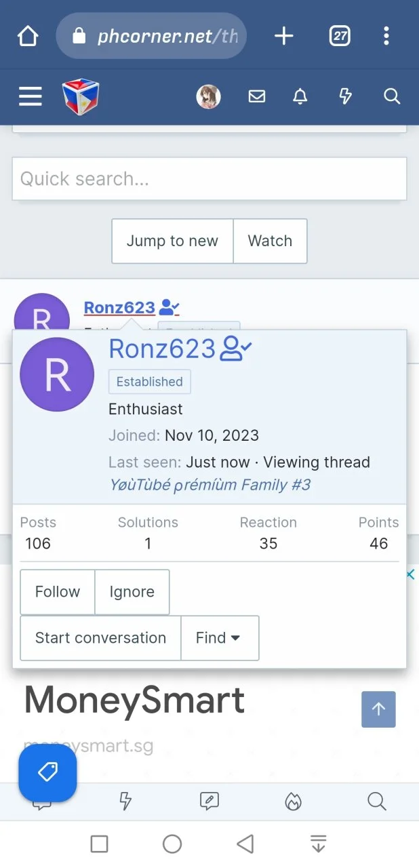Tap the bottom bar search icon
This screenshot has width=419, height=868.
[377, 802]
